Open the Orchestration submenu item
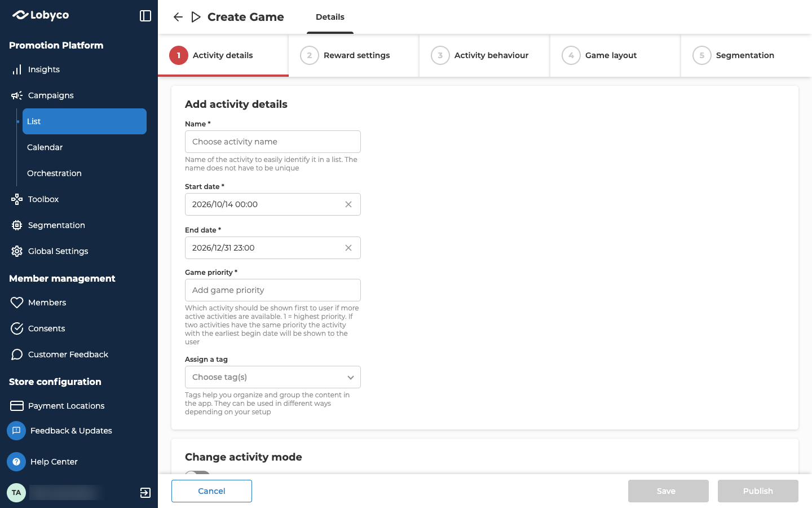812x508 pixels. tap(85, 173)
